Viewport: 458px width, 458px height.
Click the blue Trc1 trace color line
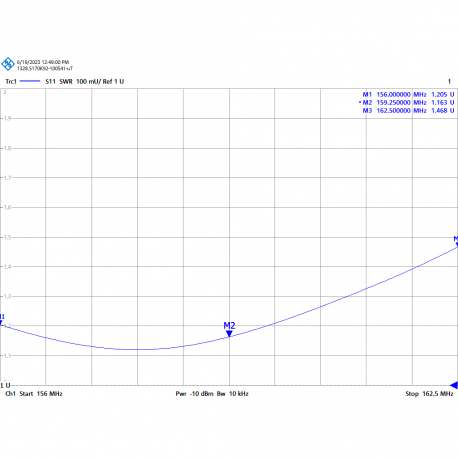[30, 81]
